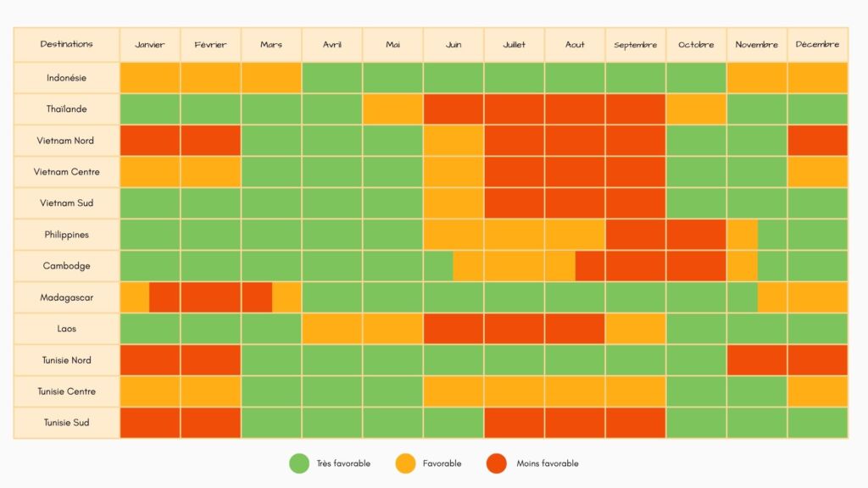Click the red Moins favorable legend circle

[497, 463]
